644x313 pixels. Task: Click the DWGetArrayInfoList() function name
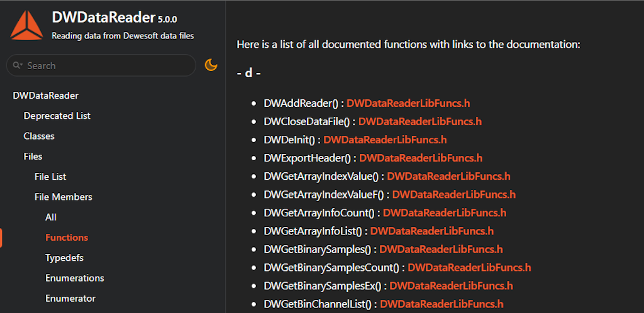tap(313, 231)
